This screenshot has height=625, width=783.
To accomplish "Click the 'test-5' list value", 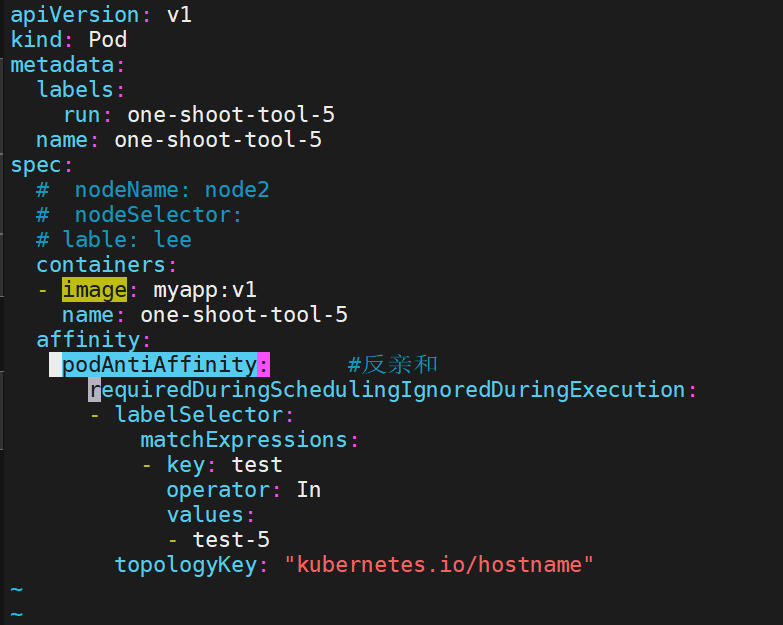I will (x=231, y=540).
